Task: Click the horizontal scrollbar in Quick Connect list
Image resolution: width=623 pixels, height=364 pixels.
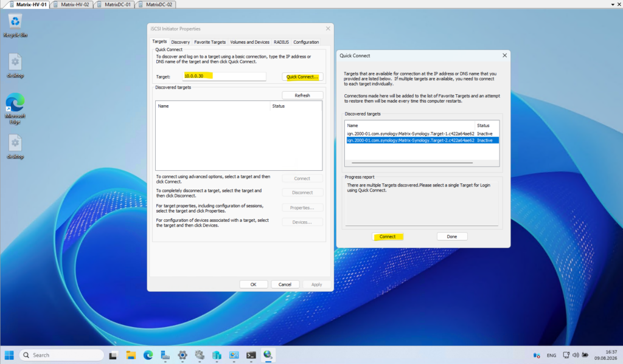Action: coord(412,163)
